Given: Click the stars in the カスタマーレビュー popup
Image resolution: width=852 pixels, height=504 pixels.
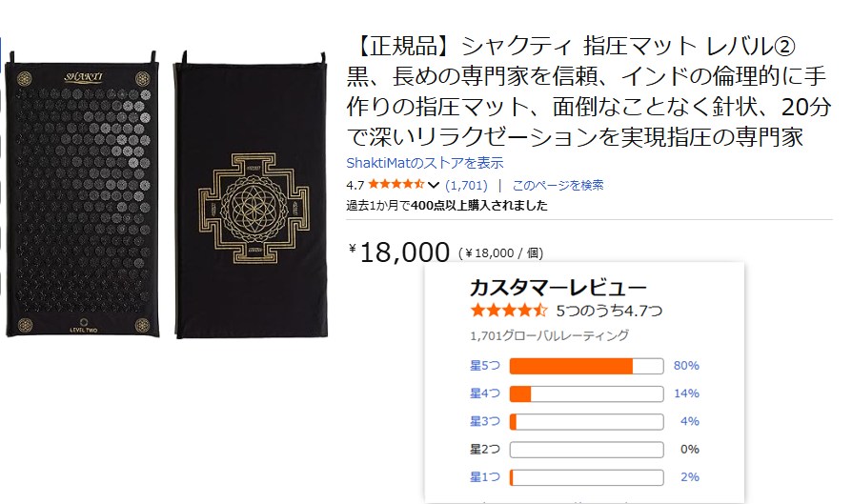Looking at the screenshot, I should (x=508, y=311).
